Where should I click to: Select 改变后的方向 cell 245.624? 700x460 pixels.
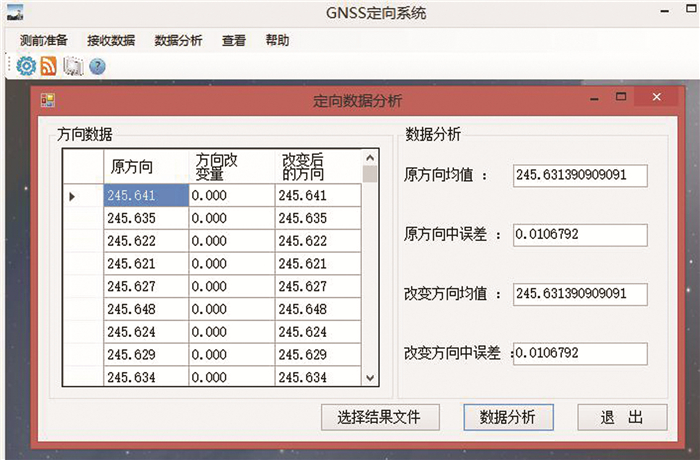[x=318, y=332]
